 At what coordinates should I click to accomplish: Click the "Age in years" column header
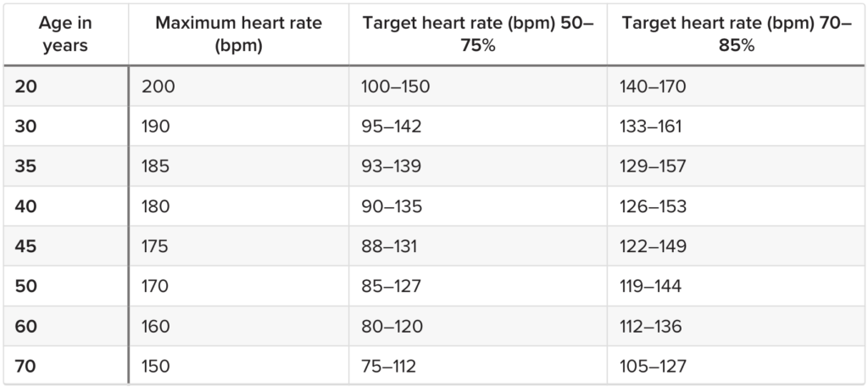coord(64,34)
